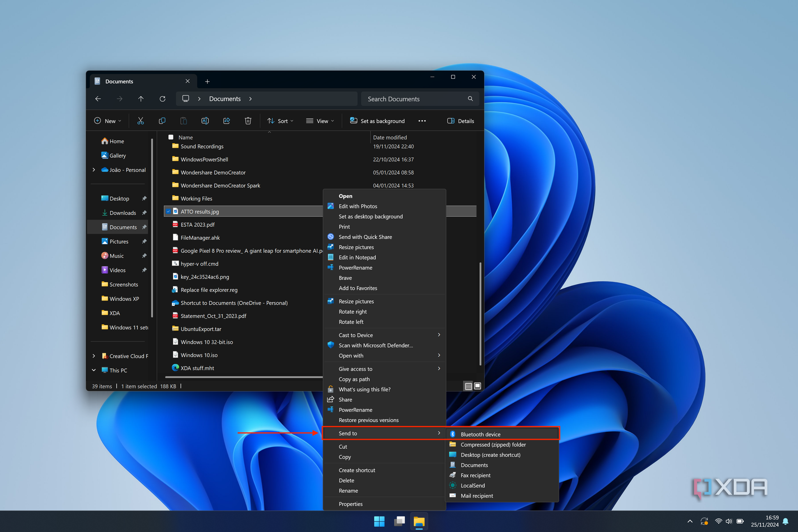798x532 pixels.
Task: Click the Cut scissors icon in toolbar
Action: (141, 121)
